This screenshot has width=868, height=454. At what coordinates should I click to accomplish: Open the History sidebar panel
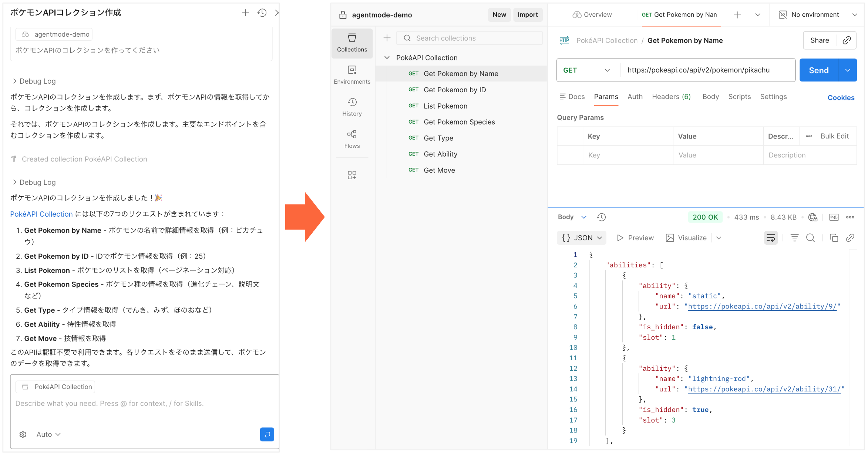[352, 107]
